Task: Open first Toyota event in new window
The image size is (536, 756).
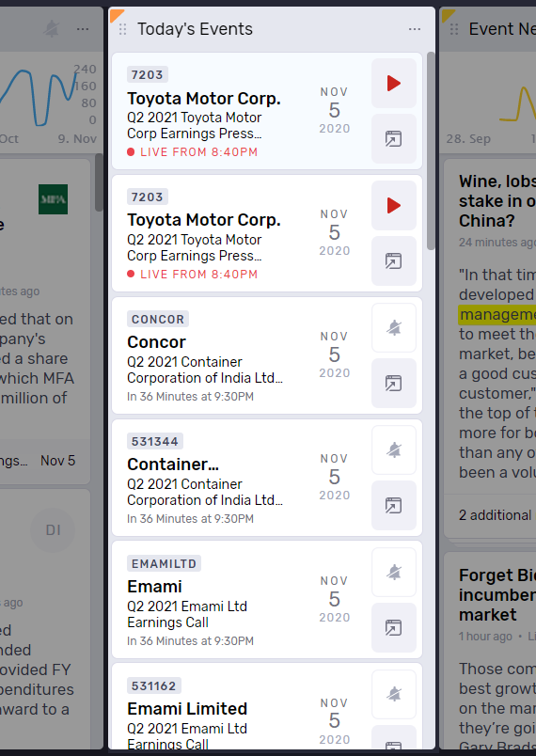Action: click(x=394, y=139)
